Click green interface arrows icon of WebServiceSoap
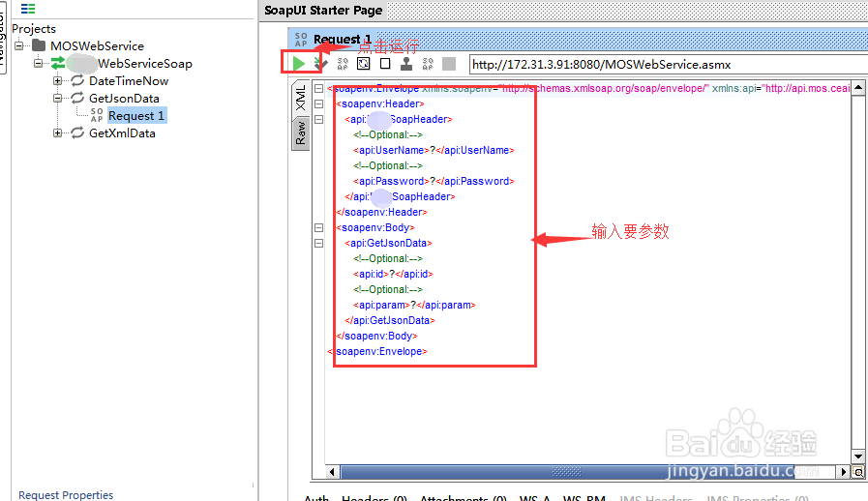 tap(58, 63)
